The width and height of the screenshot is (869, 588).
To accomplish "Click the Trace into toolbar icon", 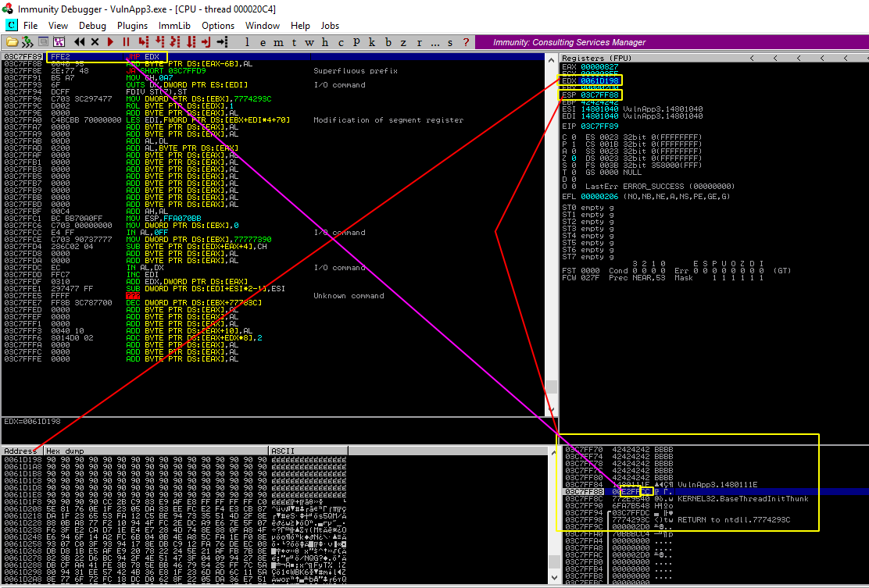I will point(175,42).
